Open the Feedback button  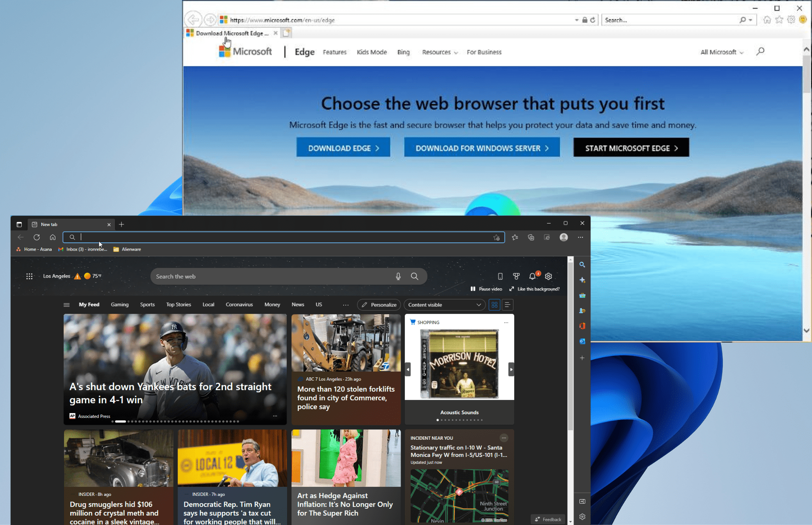click(548, 519)
